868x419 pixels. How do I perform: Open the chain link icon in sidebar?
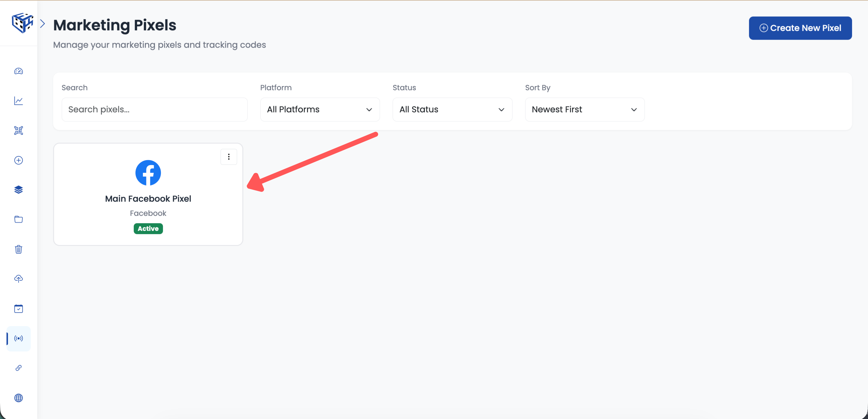click(x=19, y=368)
